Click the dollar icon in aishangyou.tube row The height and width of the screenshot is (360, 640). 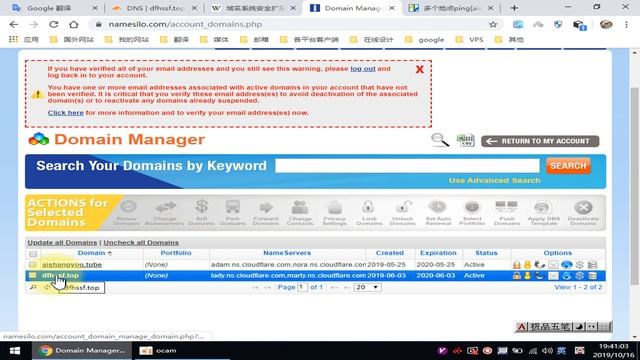pyautogui.click(x=580, y=265)
